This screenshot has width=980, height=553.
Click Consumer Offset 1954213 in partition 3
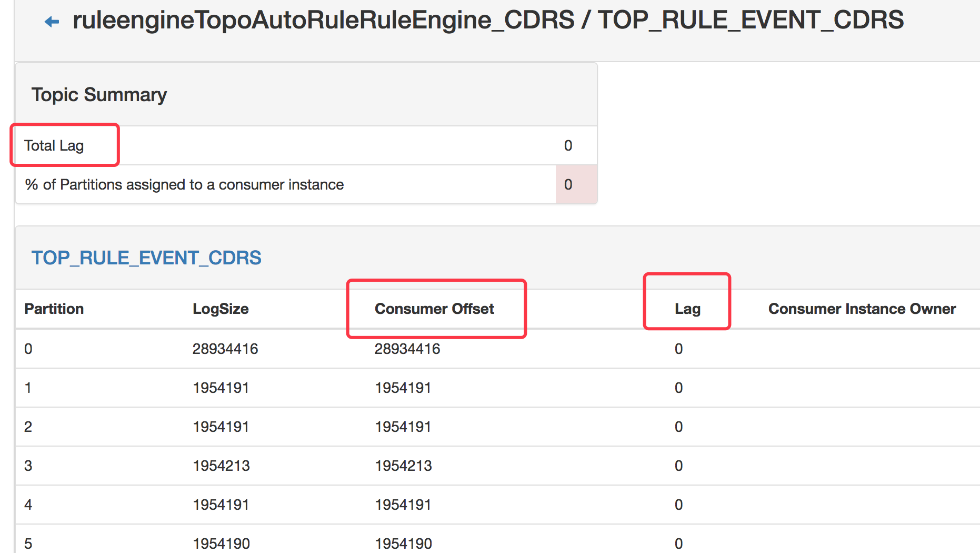point(403,466)
